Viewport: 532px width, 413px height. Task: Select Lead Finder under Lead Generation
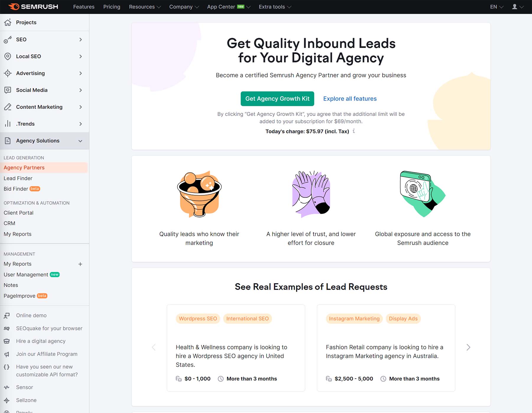click(18, 178)
